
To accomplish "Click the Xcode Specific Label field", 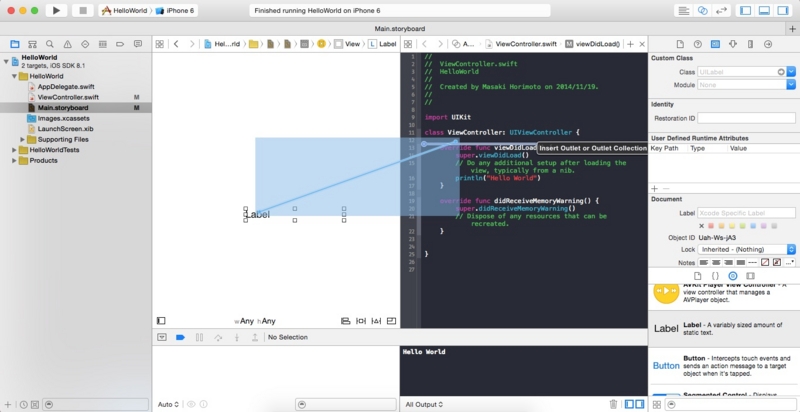I will point(746,213).
